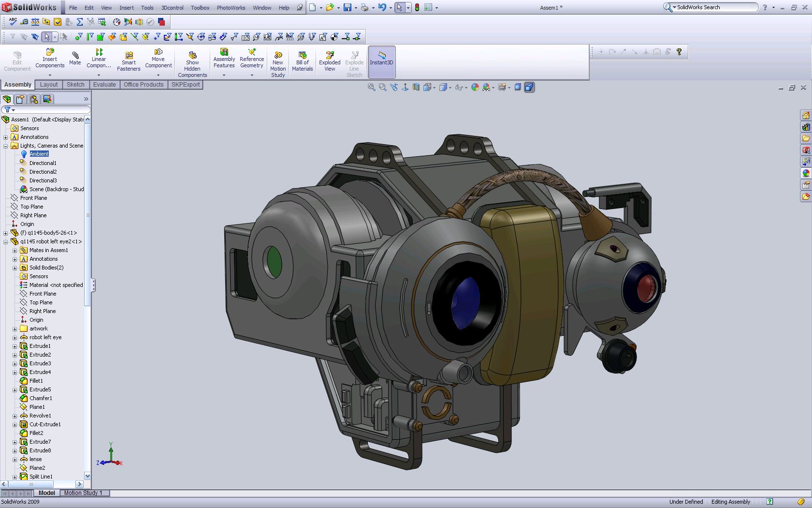Click the Zoom to Fit icon
This screenshot has width=812, height=508.
coord(371,88)
